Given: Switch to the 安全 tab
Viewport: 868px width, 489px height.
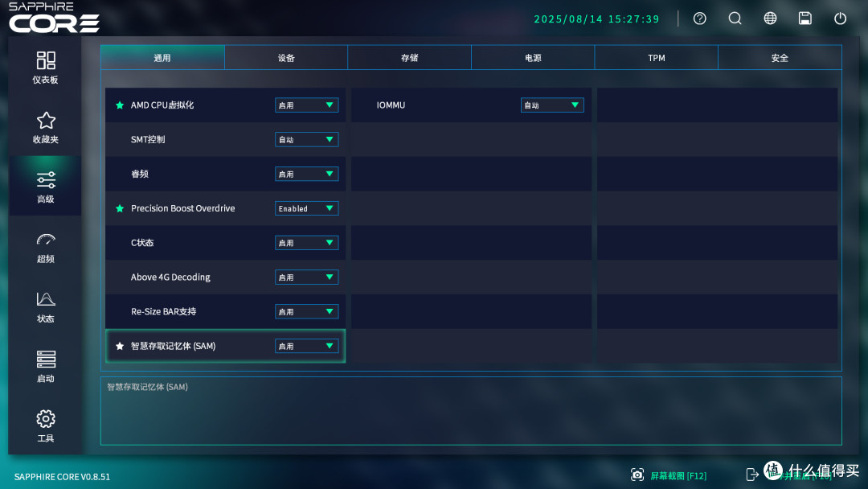Looking at the screenshot, I should [780, 58].
